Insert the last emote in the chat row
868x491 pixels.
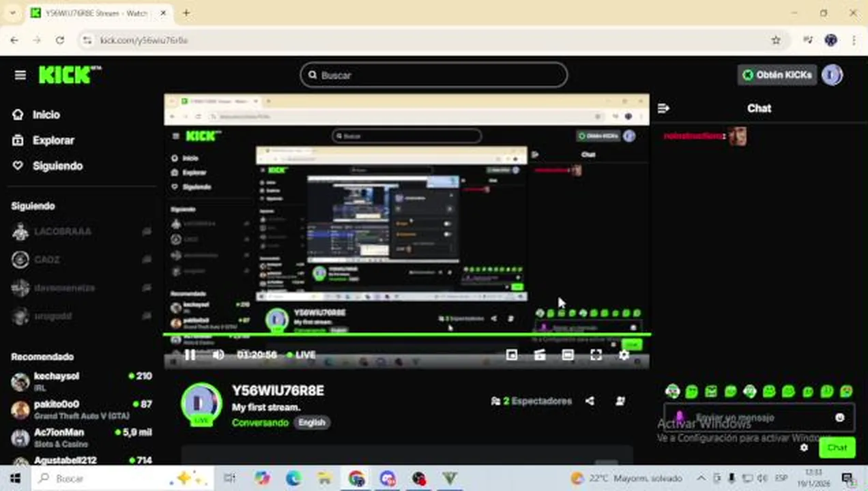847,391
